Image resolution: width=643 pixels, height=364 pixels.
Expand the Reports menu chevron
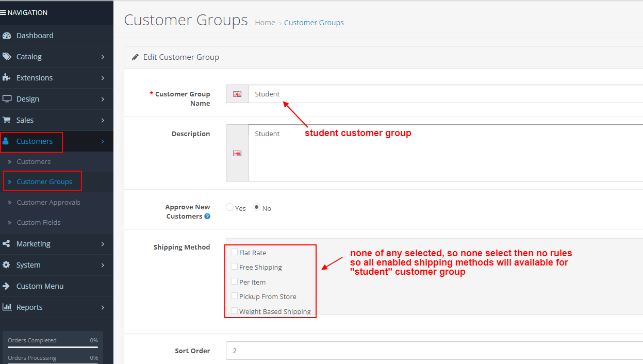coord(103,307)
